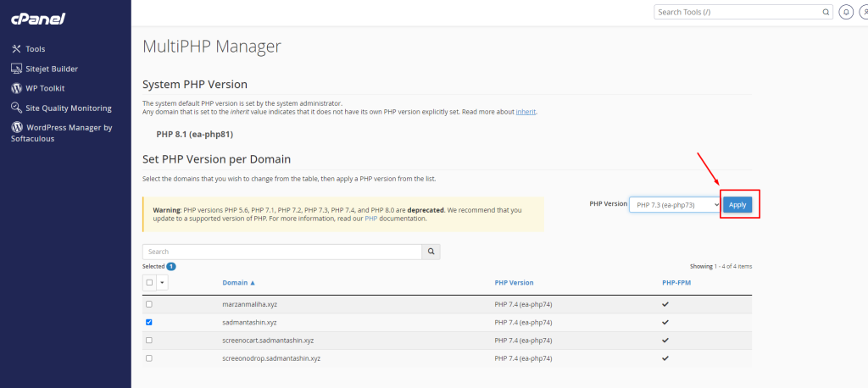
Task: Click the notifications bell icon
Action: tap(846, 13)
